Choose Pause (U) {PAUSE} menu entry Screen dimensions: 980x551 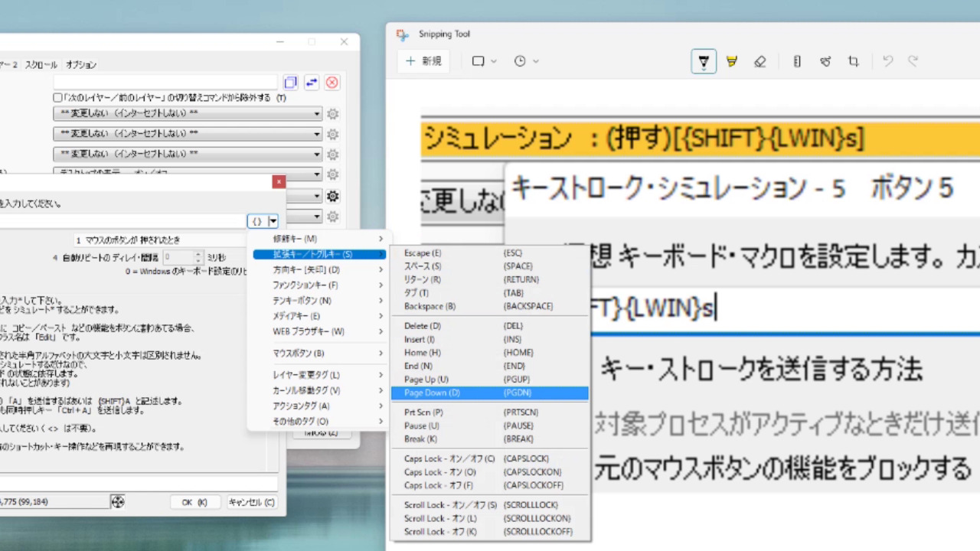[490, 425]
